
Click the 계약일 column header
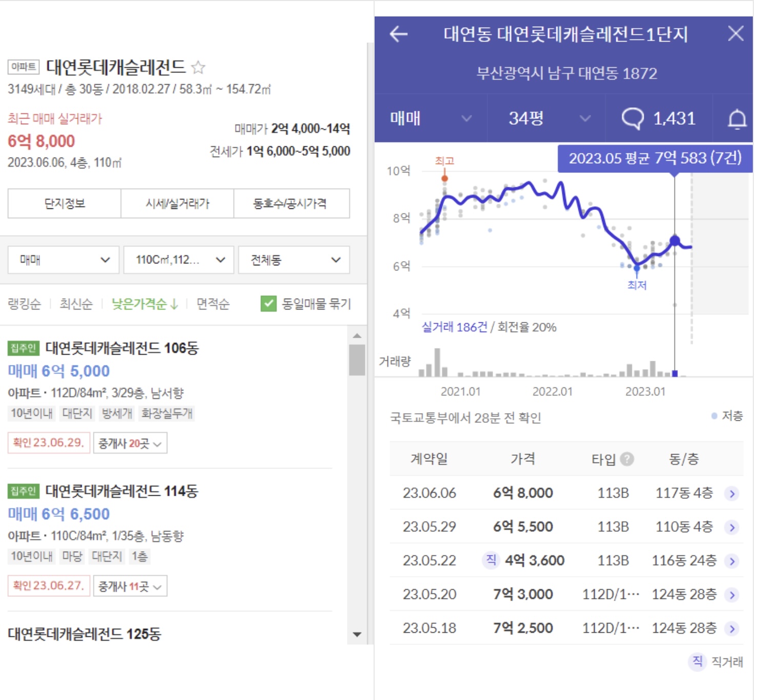tap(429, 459)
